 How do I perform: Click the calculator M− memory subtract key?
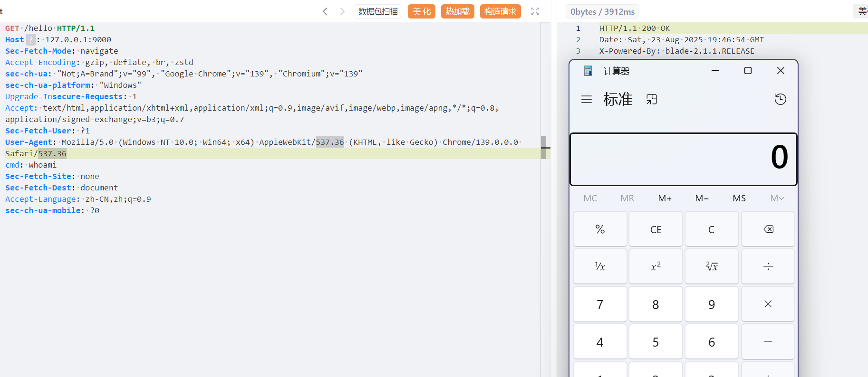(x=702, y=198)
